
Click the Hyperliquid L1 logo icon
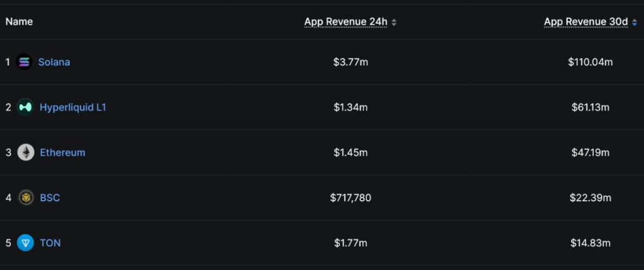click(26, 107)
